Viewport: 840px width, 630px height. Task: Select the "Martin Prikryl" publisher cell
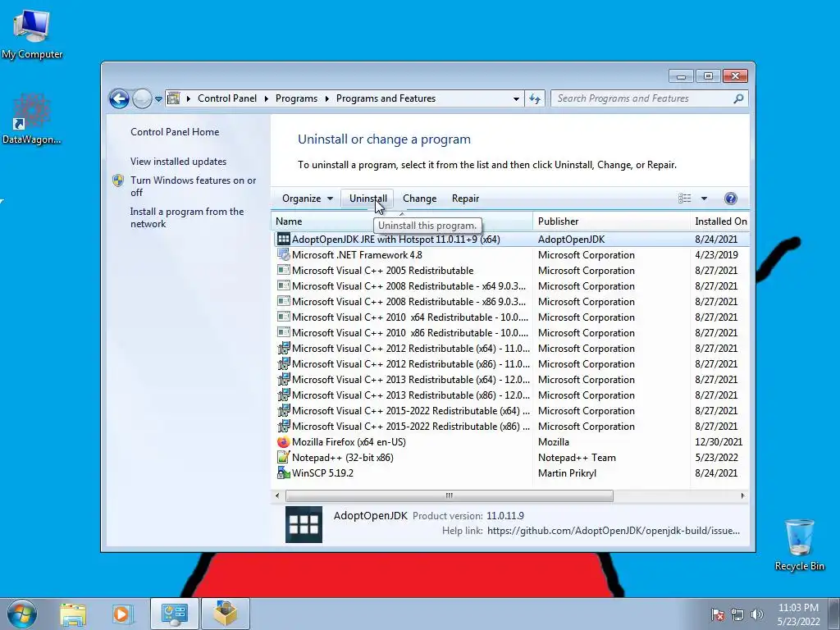[567, 473]
